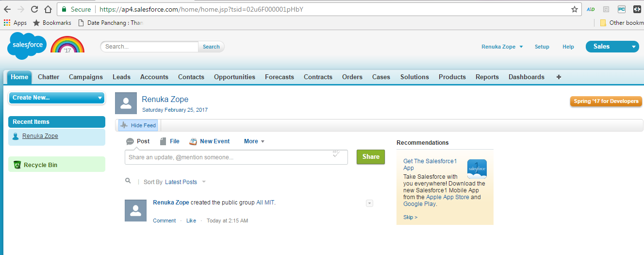Go to the Products tab

452,77
